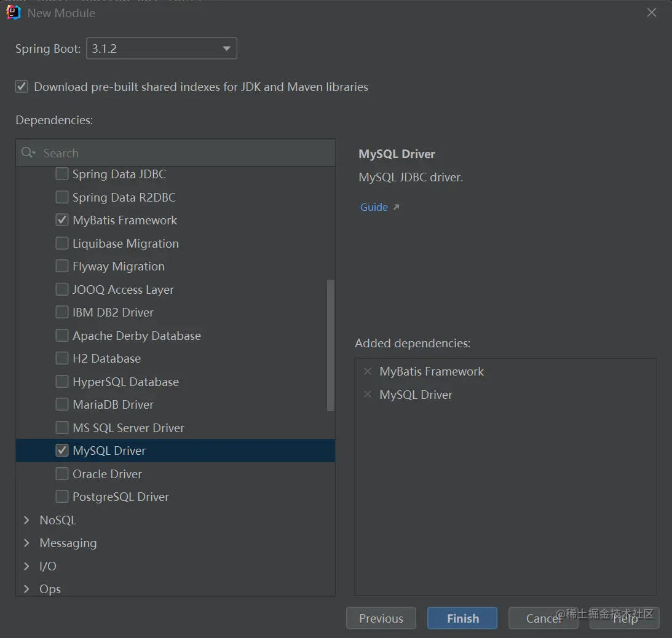Enable the PostgreSQL Driver dependency
672x638 pixels.
[62, 497]
